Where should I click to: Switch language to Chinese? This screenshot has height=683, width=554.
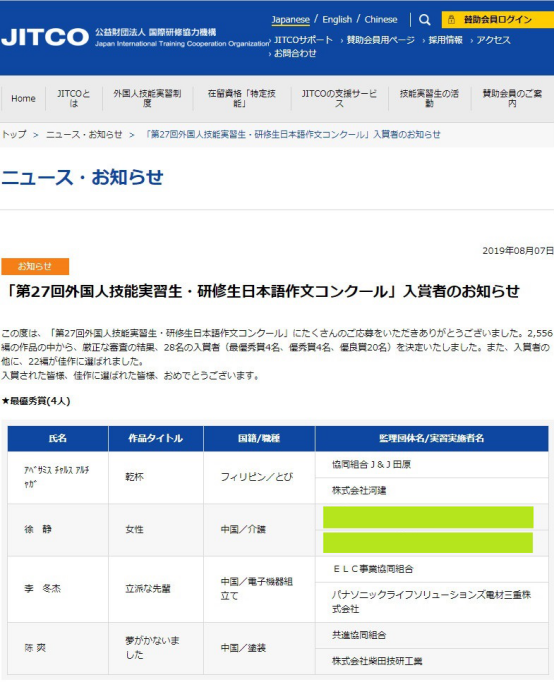(x=381, y=20)
